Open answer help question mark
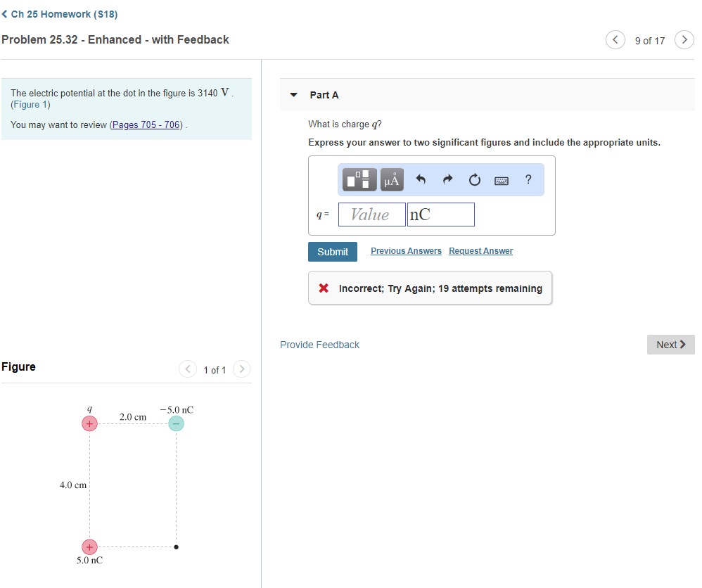 point(528,179)
